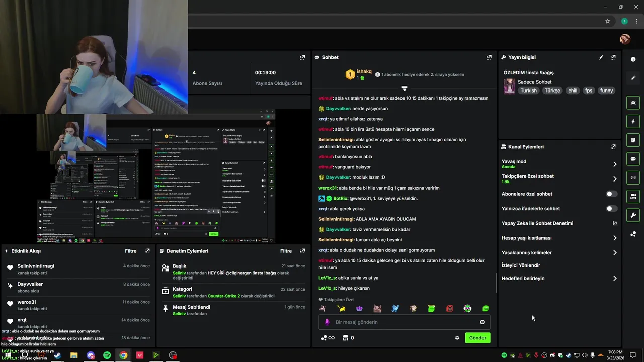Open chat settings gear icon
644x362 pixels.
point(457,338)
